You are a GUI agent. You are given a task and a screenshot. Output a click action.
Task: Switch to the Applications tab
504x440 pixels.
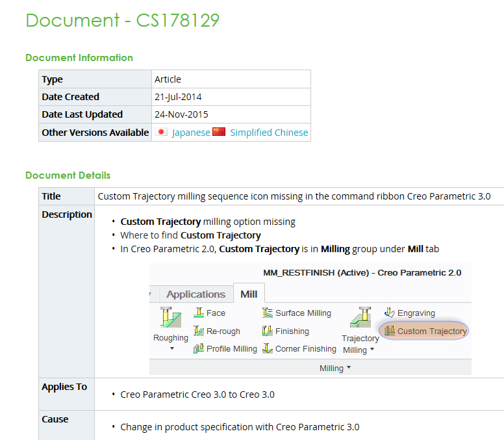(195, 294)
